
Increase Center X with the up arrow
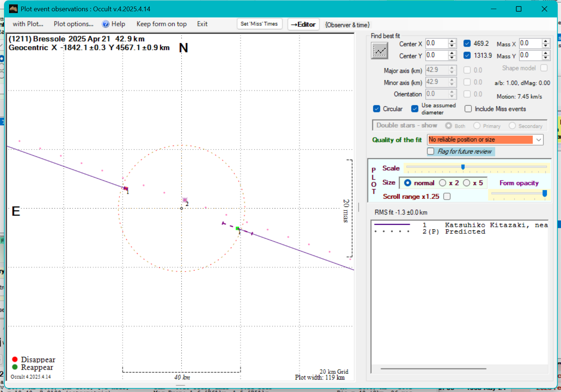(x=452, y=41)
